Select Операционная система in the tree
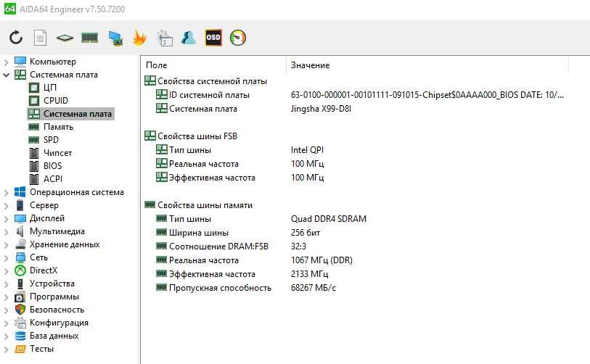The height and width of the screenshot is (364, 590). point(77,192)
